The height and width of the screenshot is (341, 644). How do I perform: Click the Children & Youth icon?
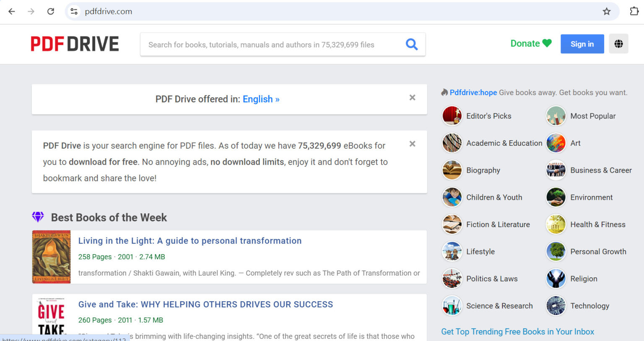[x=452, y=197]
